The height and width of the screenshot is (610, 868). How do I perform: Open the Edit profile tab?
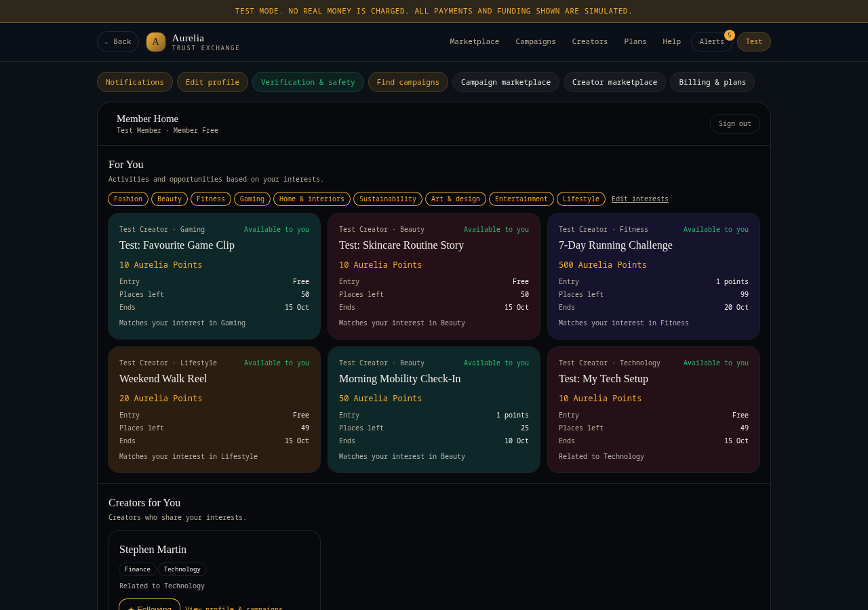coord(212,82)
